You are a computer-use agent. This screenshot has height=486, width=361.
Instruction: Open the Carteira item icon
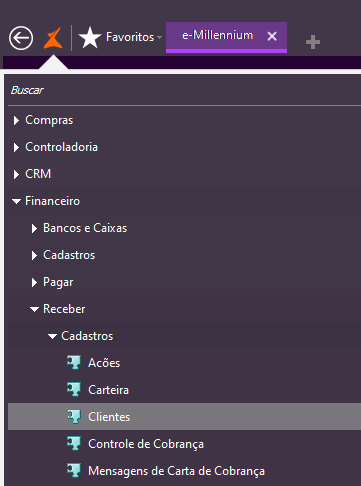[74, 389]
